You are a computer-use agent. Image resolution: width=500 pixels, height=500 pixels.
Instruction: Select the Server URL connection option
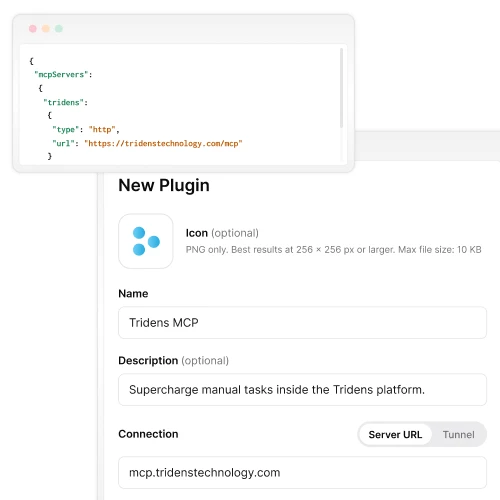(395, 434)
